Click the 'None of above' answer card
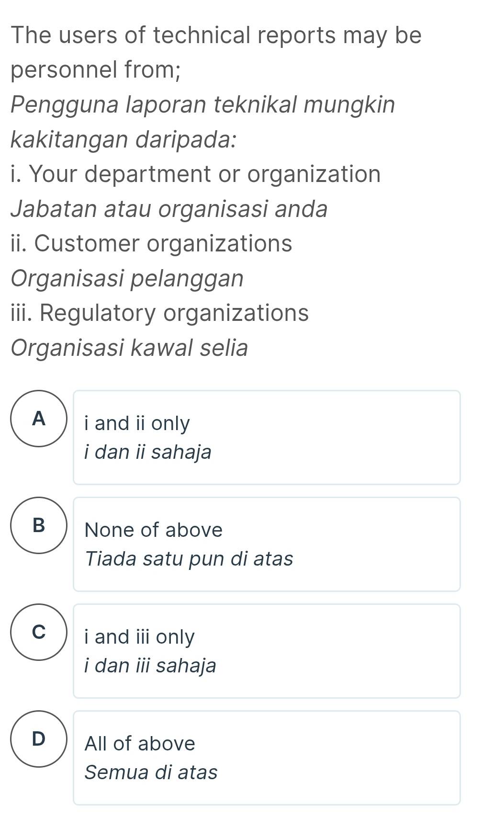 [267, 544]
